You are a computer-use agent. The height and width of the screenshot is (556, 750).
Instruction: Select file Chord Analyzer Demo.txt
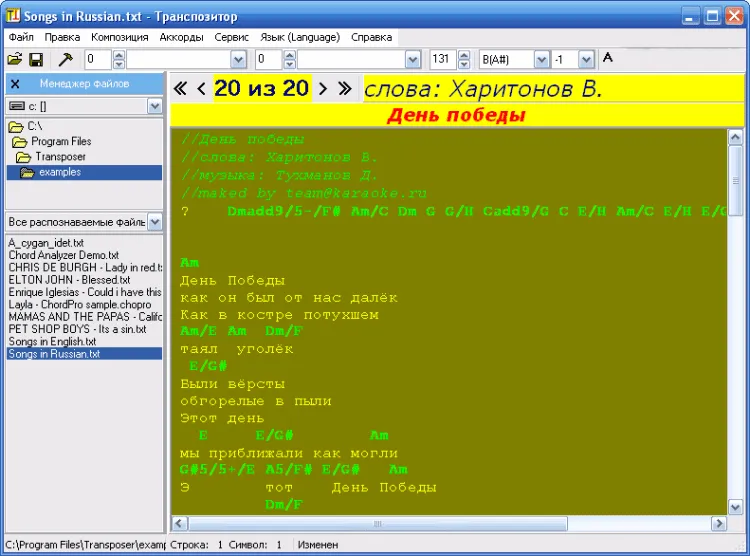tap(64, 255)
